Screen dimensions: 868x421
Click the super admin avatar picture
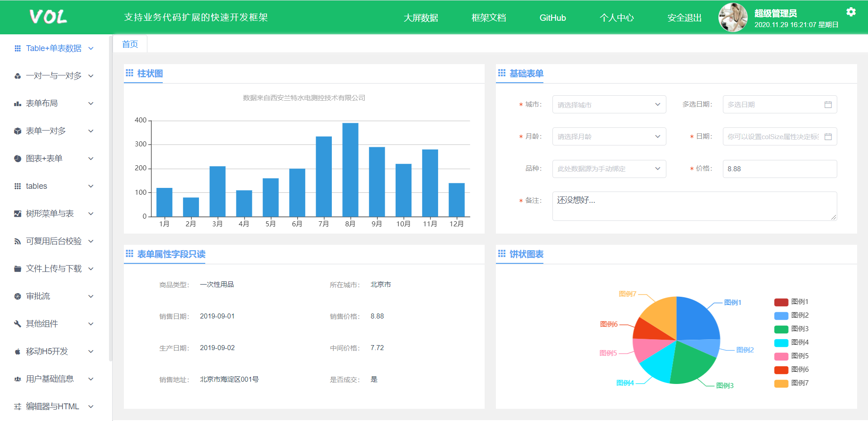(x=733, y=18)
